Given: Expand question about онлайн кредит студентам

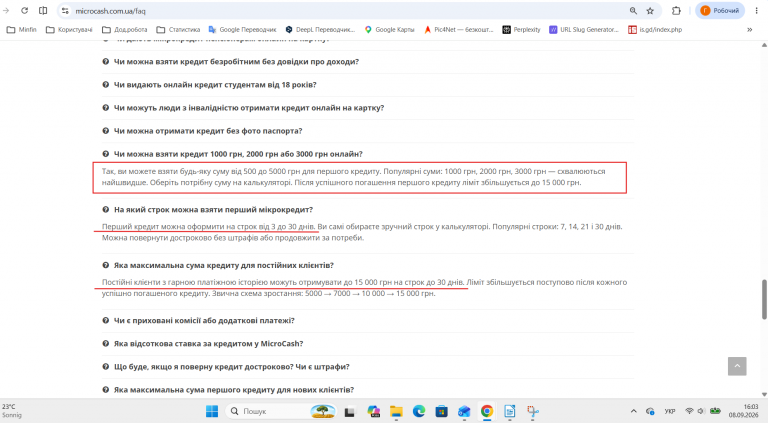Looking at the screenshot, I should click(215, 85).
